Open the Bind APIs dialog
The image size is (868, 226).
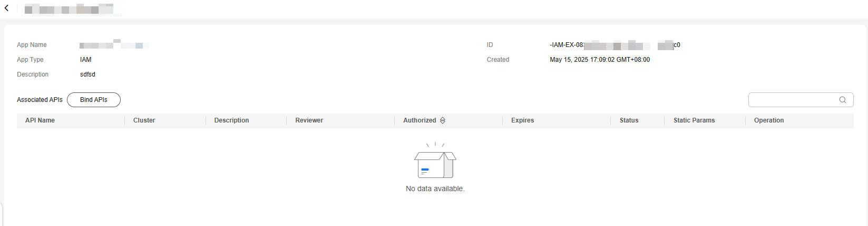(x=94, y=100)
